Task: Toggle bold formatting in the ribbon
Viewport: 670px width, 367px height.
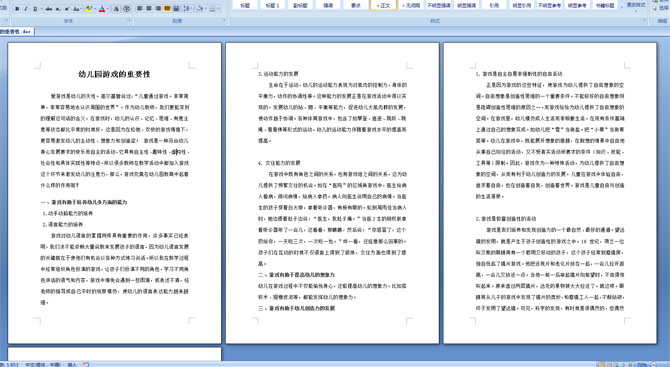Action: click(17, 9)
